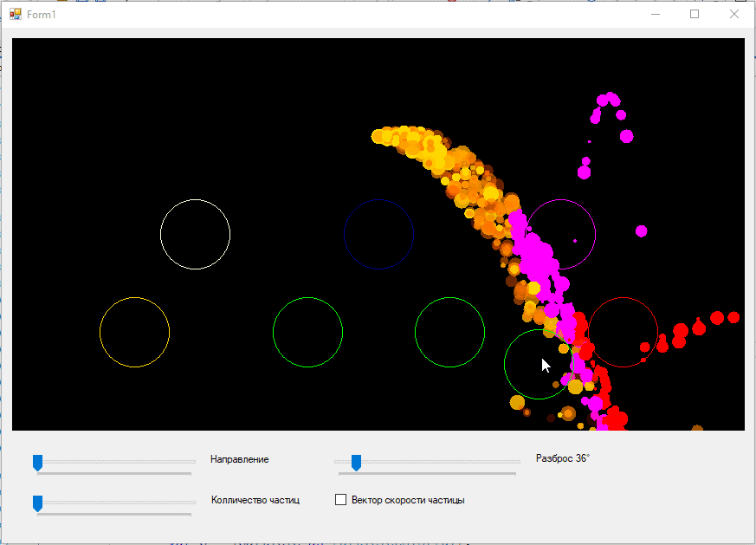Close the Form1 window
Image resolution: width=756 pixels, height=545 pixels.
pyautogui.click(x=734, y=15)
